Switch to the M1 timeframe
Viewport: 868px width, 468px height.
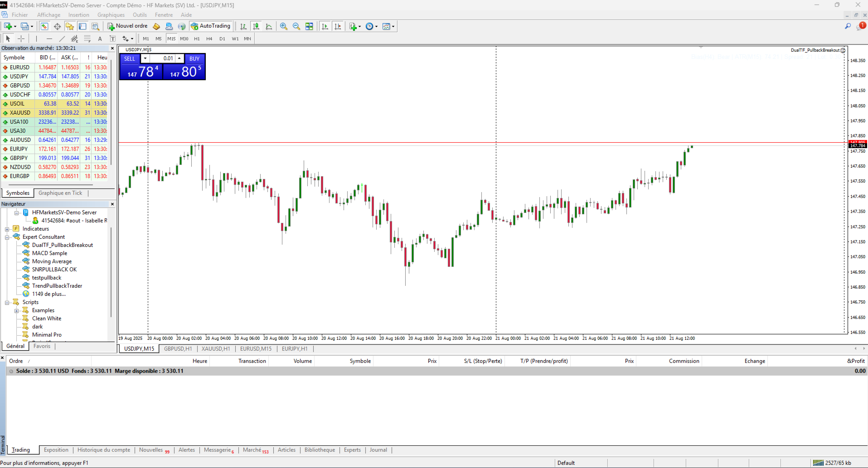pyautogui.click(x=146, y=39)
